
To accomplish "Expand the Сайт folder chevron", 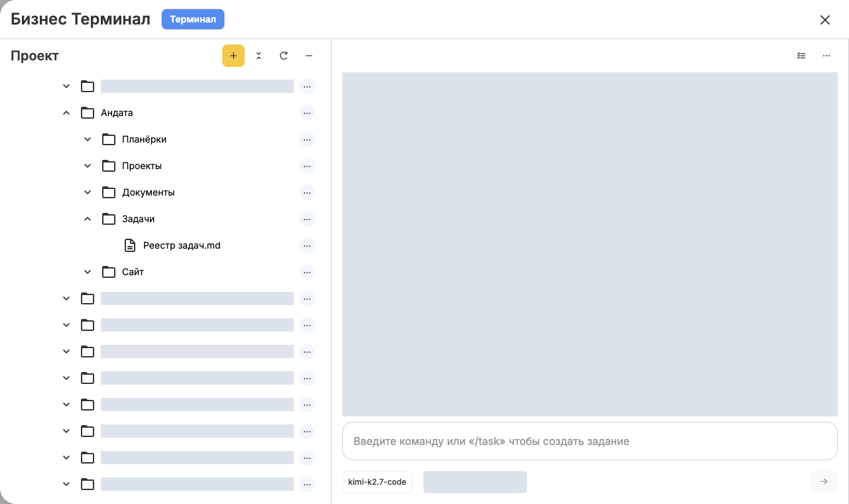I will tap(88, 272).
